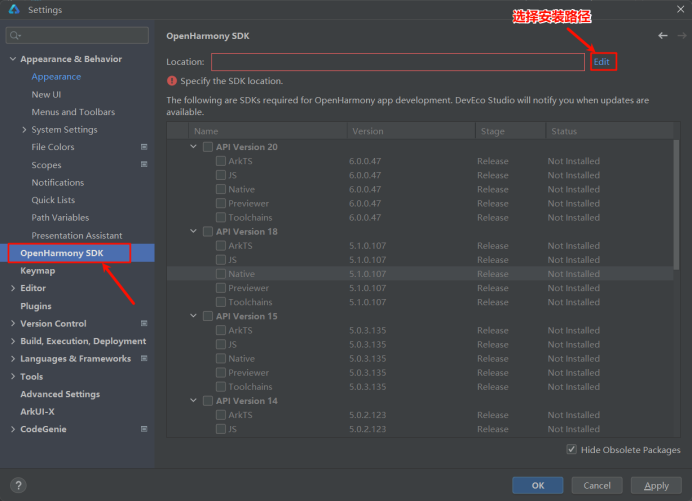Click the help question mark button
Viewport: 692px width, 501px height.
pos(18,486)
